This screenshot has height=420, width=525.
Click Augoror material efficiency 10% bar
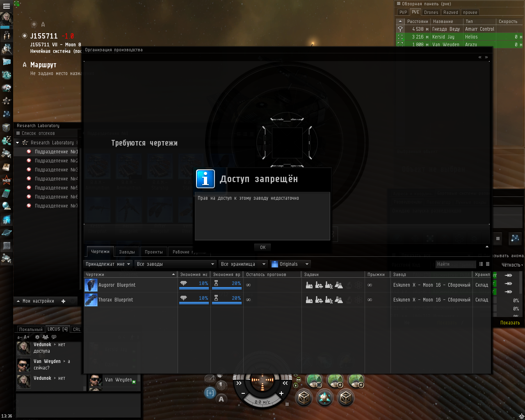[194, 285]
